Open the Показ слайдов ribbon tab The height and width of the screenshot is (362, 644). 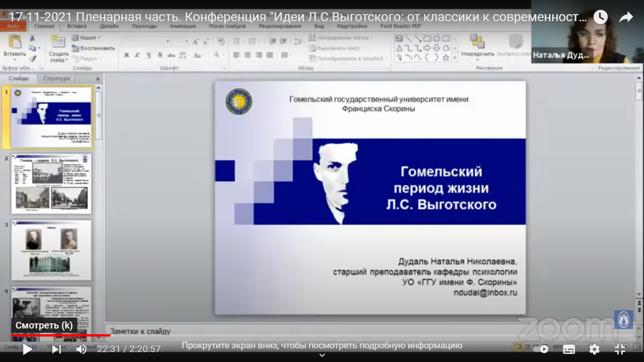pos(228,26)
